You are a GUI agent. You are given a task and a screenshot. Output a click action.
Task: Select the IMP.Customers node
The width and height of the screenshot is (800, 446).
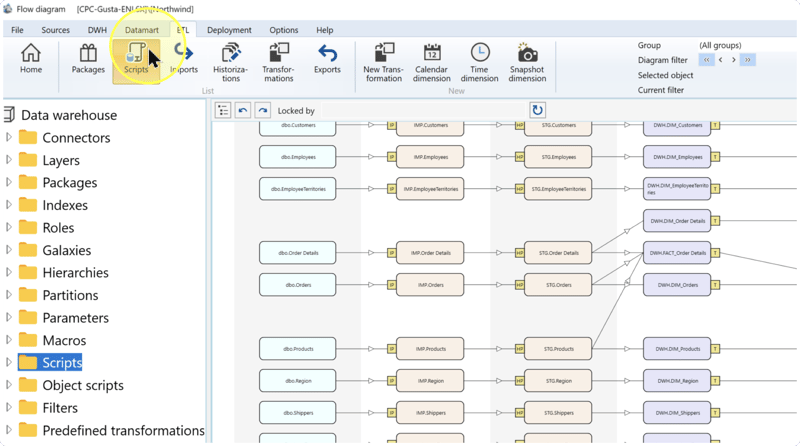point(430,128)
